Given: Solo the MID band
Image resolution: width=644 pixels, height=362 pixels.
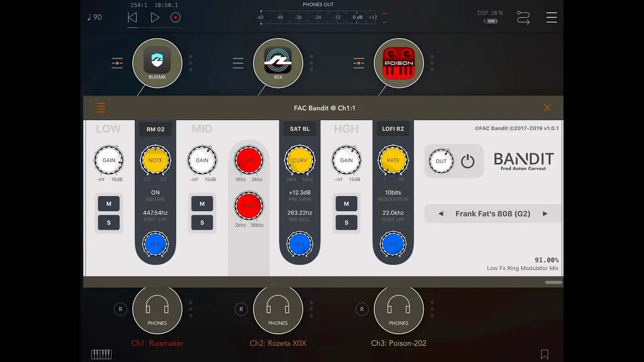Looking at the screenshot, I should [x=202, y=222].
